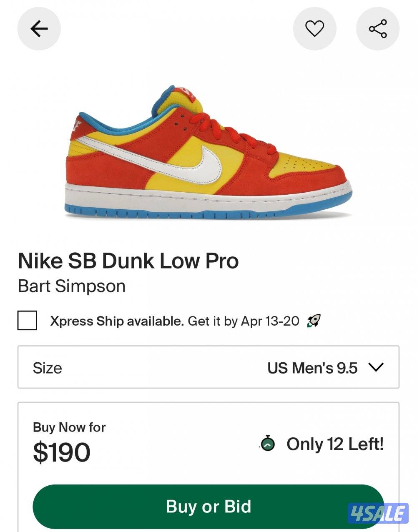
Task: Click the Size row label
Action: click(47, 367)
